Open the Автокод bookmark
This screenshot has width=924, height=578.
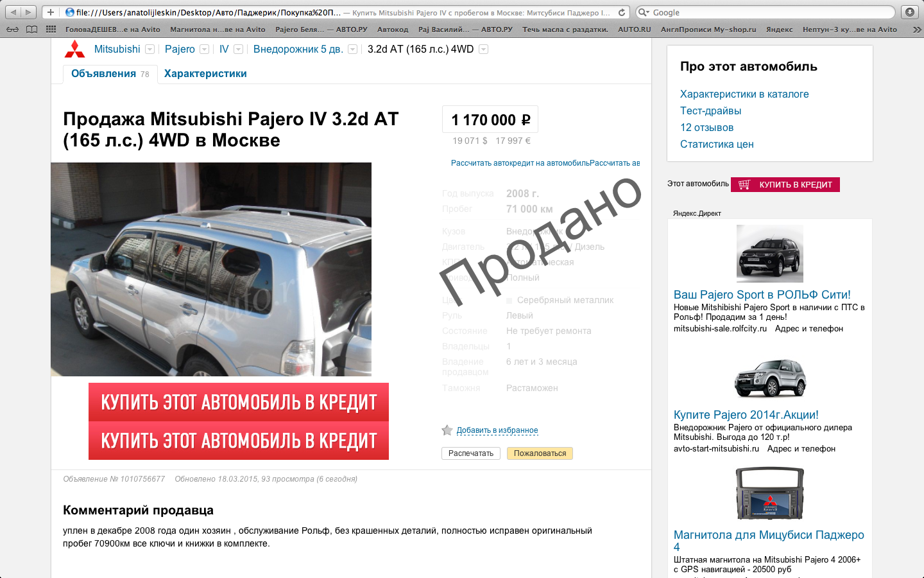pos(393,30)
